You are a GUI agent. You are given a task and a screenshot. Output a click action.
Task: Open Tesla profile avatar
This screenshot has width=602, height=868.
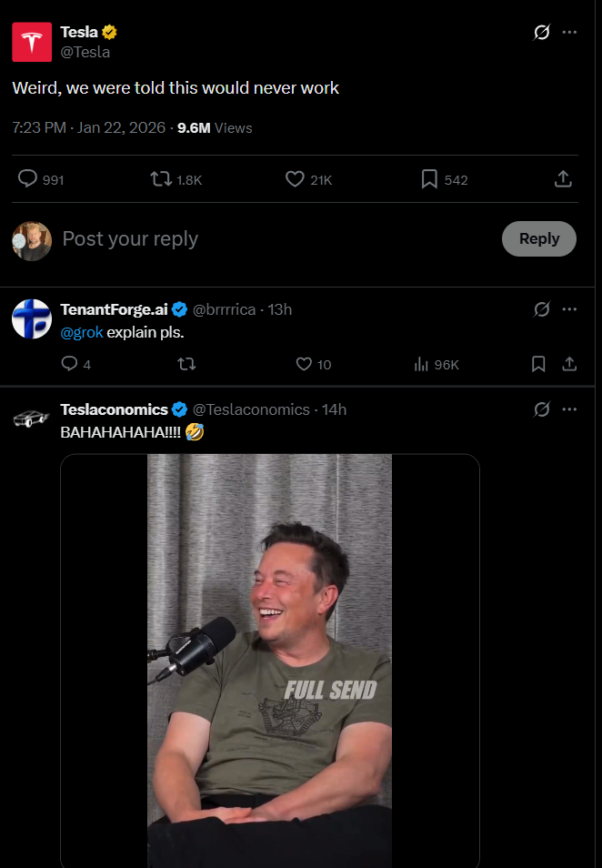tap(32, 42)
